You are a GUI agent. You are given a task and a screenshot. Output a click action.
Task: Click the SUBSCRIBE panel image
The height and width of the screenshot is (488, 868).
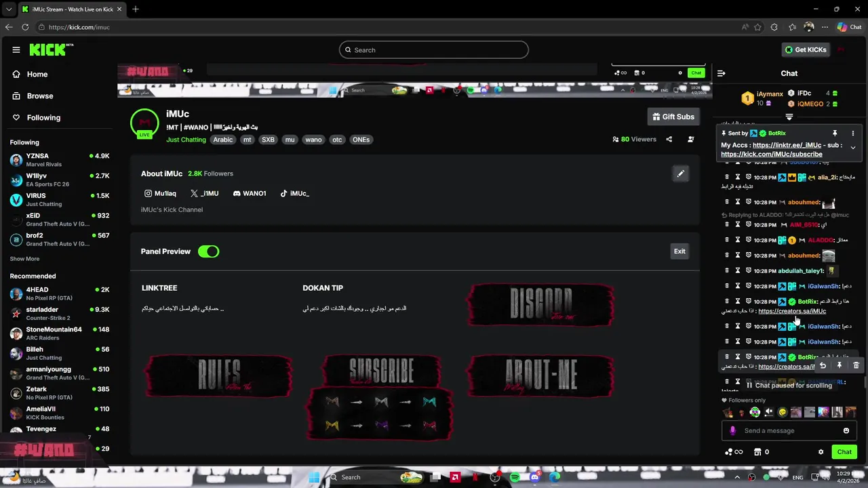380,397
